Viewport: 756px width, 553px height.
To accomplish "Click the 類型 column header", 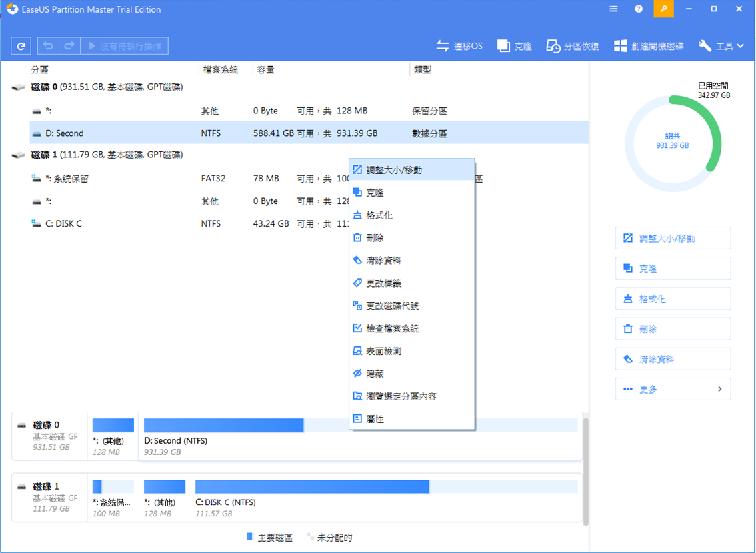I will coord(423,69).
